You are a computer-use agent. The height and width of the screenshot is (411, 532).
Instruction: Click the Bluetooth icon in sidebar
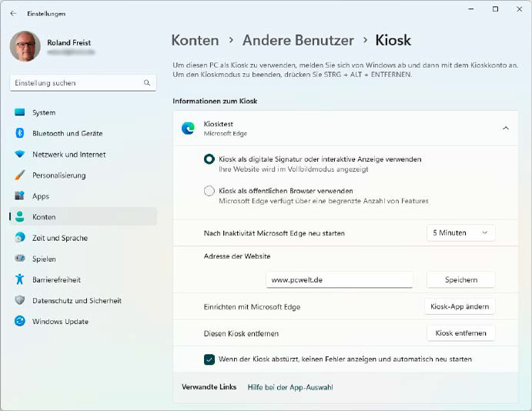tap(20, 133)
